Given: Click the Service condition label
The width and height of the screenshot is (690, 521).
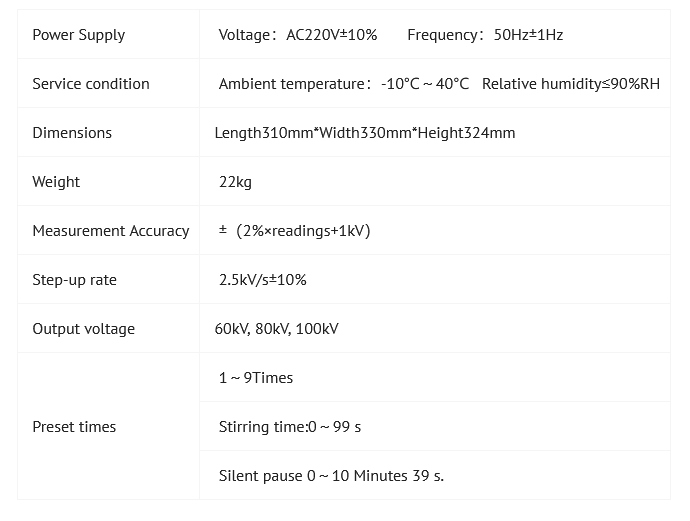Looking at the screenshot, I should click(x=91, y=84).
